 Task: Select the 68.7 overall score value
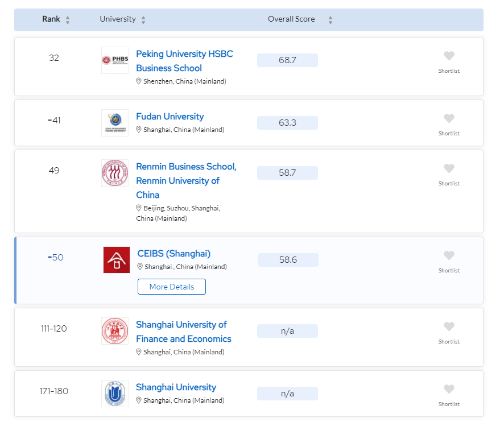tap(287, 60)
